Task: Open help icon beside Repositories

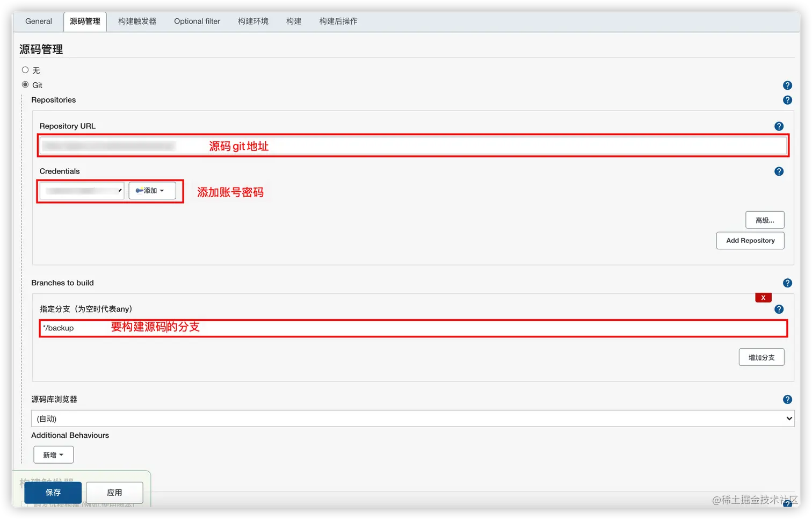Action: pyautogui.click(x=787, y=100)
